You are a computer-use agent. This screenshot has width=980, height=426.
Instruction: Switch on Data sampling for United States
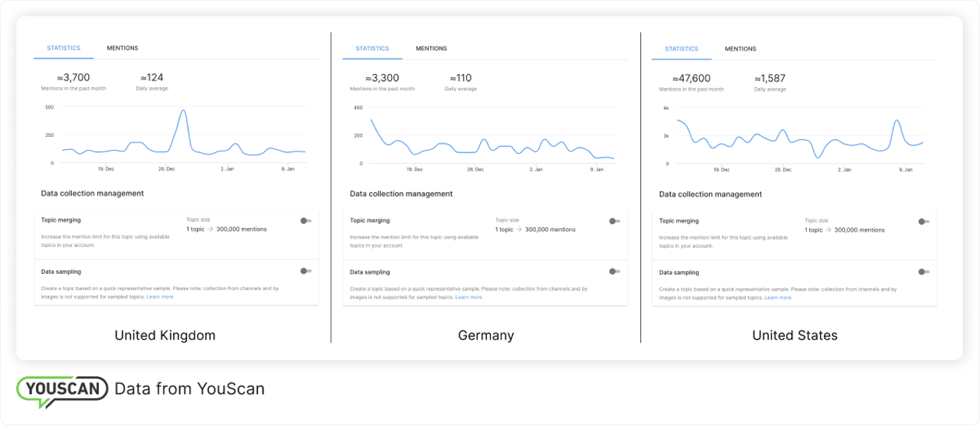pos(924,272)
